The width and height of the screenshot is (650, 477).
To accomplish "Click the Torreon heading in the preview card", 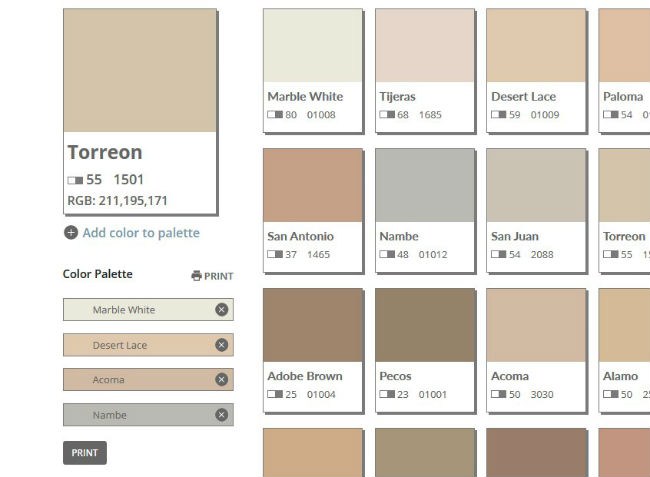I will click(105, 152).
